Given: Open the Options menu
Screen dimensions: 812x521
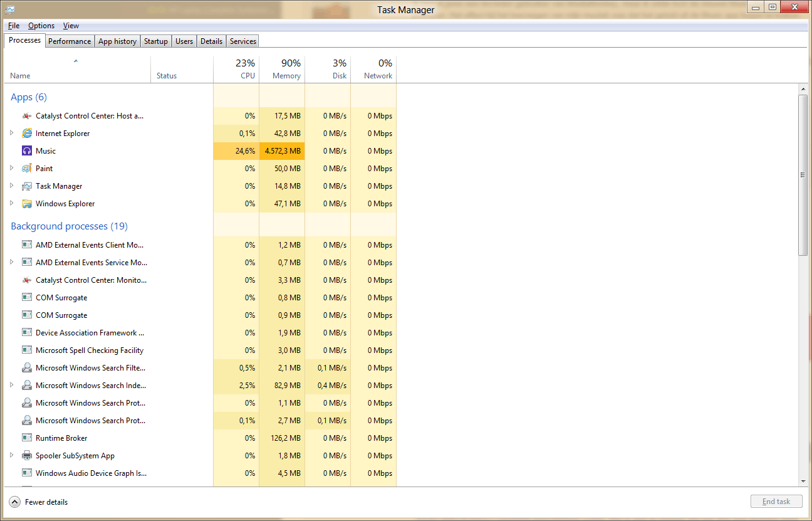Looking at the screenshot, I should pos(41,26).
